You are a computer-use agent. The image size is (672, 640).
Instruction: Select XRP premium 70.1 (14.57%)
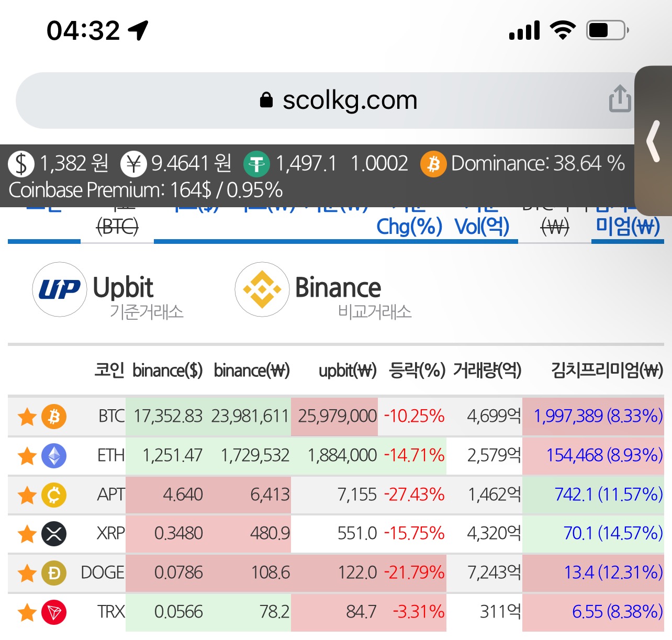click(x=613, y=534)
